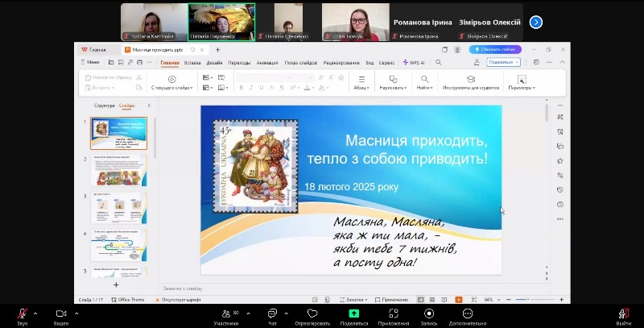644x328 pixels.
Task: Click the blue Update now button
Action: coord(496,49)
